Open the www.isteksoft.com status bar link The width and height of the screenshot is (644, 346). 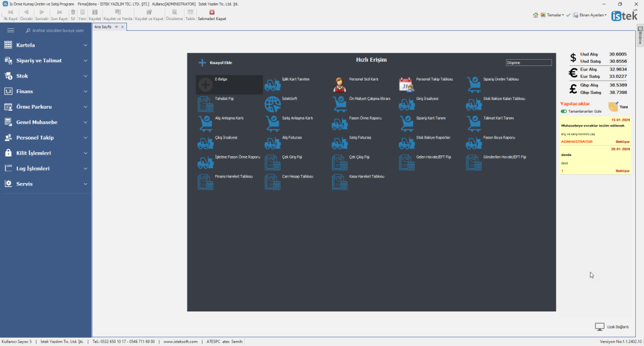tap(180, 341)
